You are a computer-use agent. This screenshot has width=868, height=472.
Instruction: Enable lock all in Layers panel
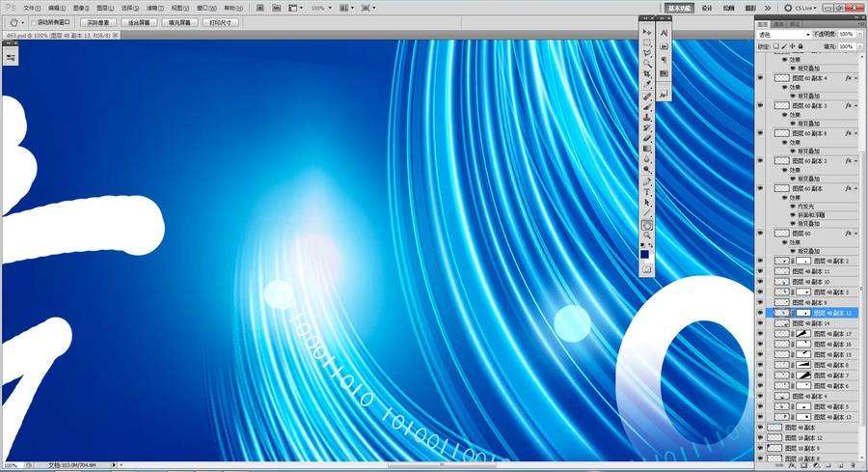[x=800, y=46]
